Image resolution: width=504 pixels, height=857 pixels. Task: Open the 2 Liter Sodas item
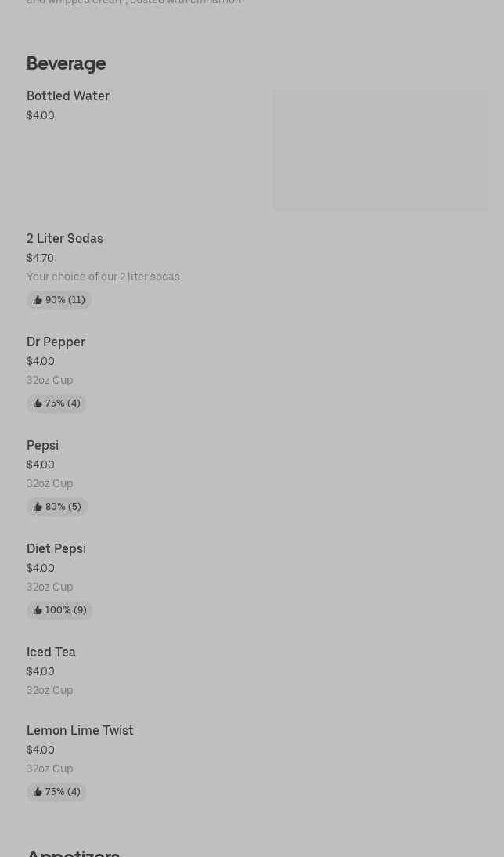65,239
